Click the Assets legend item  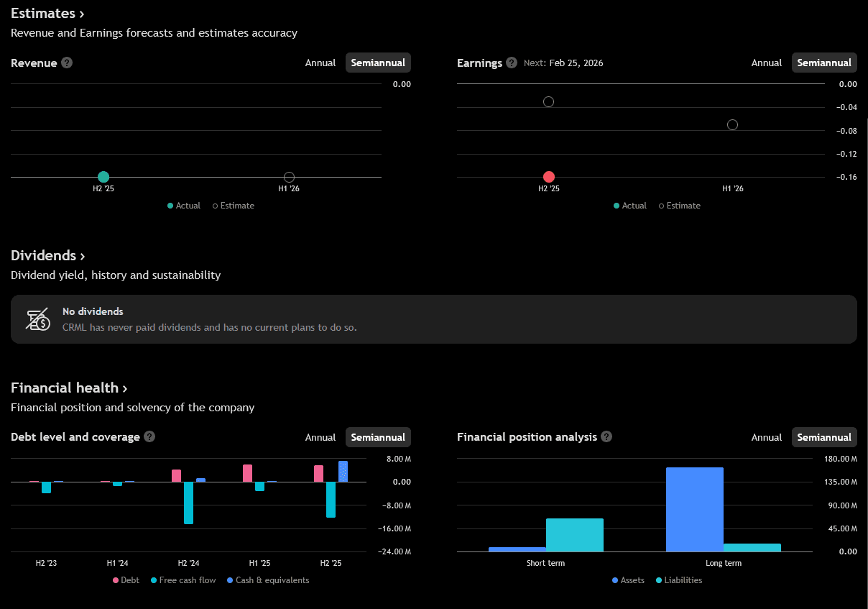pyautogui.click(x=628, y=580)
